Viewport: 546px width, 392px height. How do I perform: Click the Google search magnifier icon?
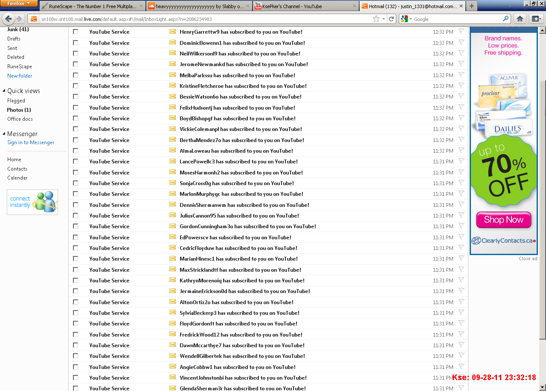(x=505, y=19)
